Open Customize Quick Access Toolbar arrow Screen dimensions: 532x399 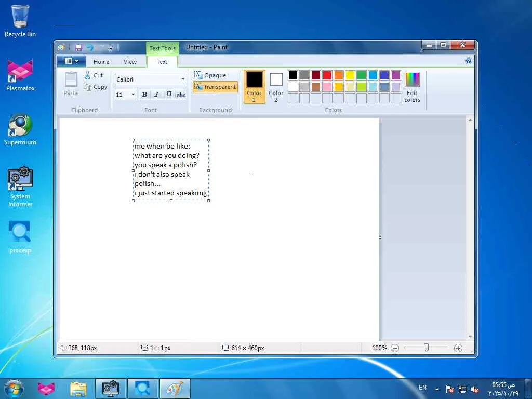(x=111, y=48)
